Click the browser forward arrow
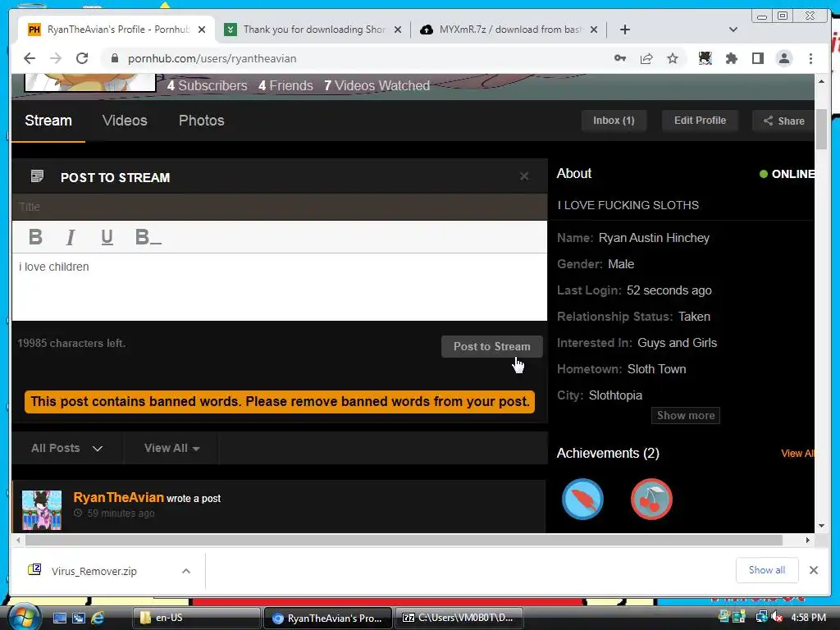This screenshot has width=840, height=630. (x=56, y=58)
